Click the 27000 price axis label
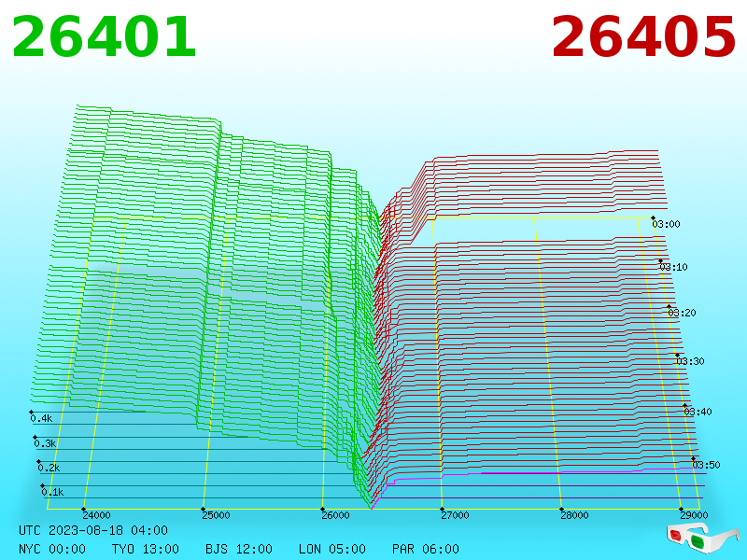 pos(455,515)
